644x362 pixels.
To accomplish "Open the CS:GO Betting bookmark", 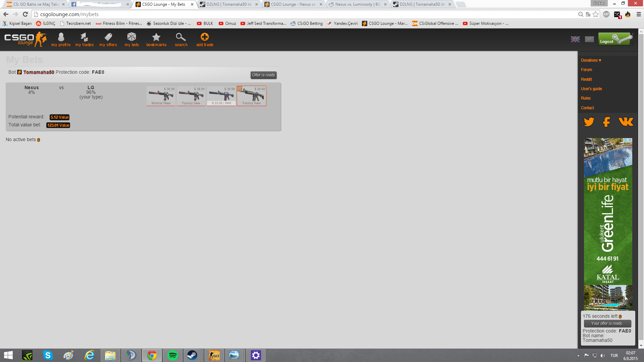I will [307, 23].
